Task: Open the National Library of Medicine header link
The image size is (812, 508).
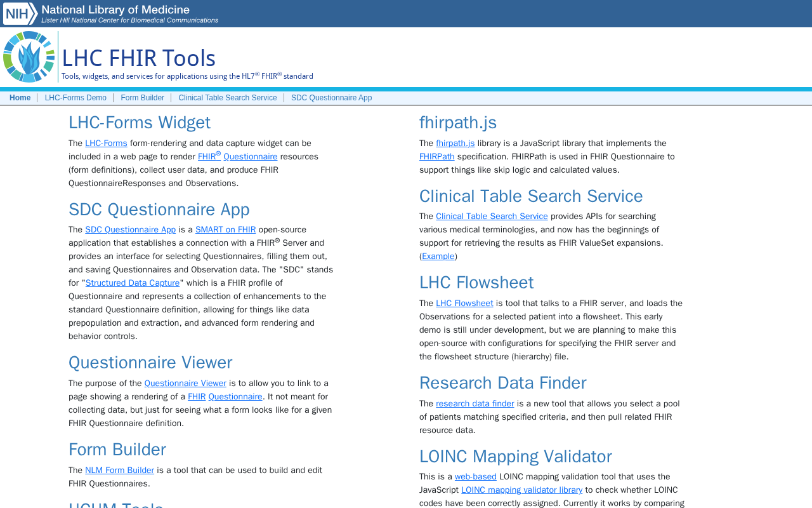Action: [x=115, y=10]
